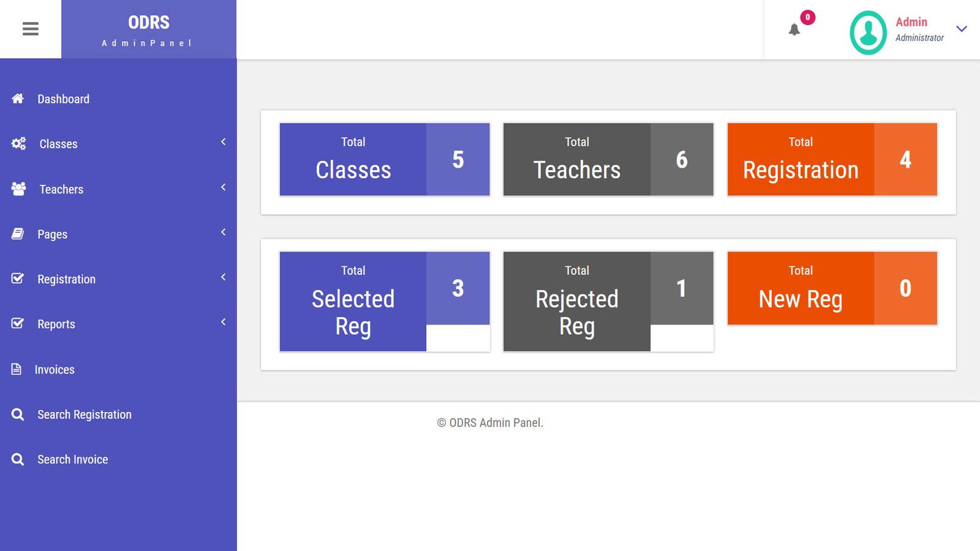This screenshot has width=980, height=551.
Task: Toggle sidebar with hamburger menu icon
Action: (x=31, y=29)
